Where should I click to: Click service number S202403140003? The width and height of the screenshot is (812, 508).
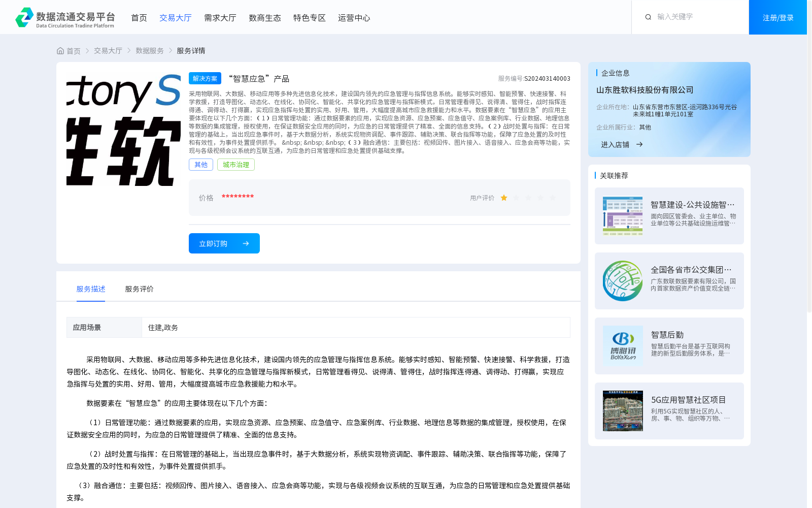tap(547, 79)
